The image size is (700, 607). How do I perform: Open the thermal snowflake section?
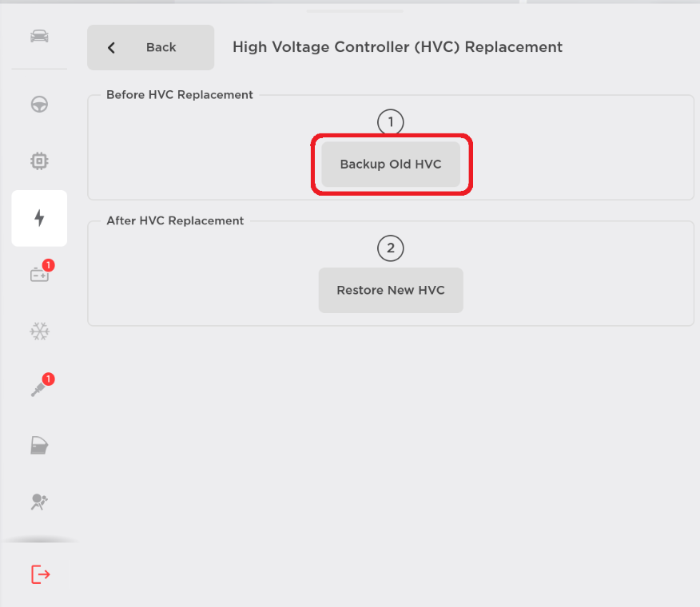(38, 331)
